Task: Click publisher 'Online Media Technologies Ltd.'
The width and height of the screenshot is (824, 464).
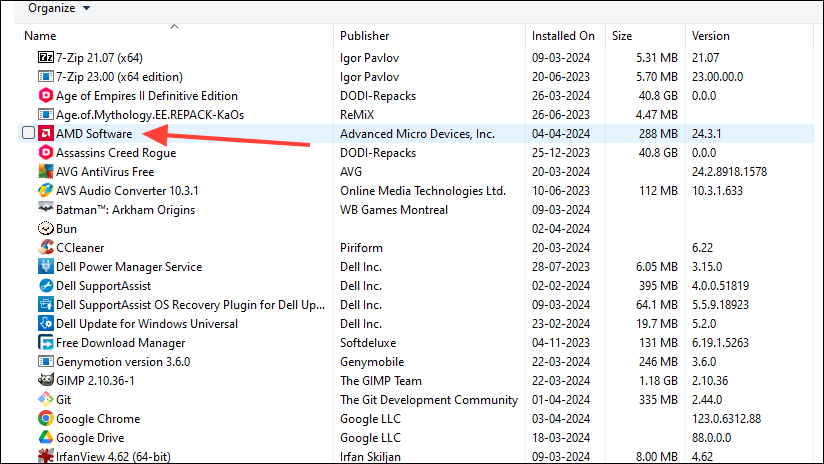Action: click(423, 191)
